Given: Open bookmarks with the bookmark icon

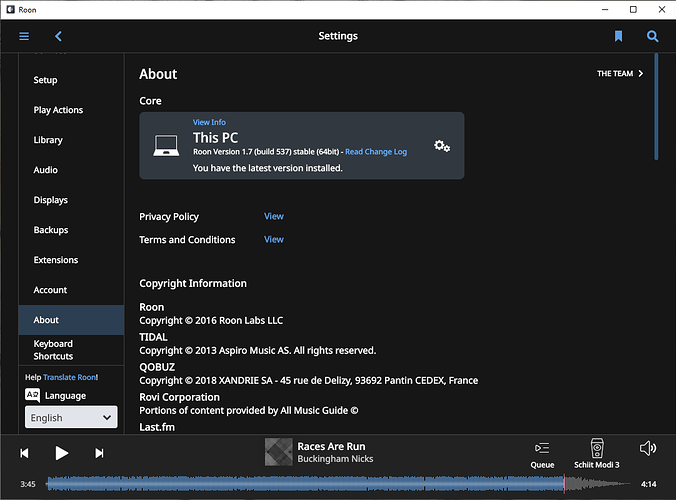Looking at the screenshot, I should click(x=618, y=36).
